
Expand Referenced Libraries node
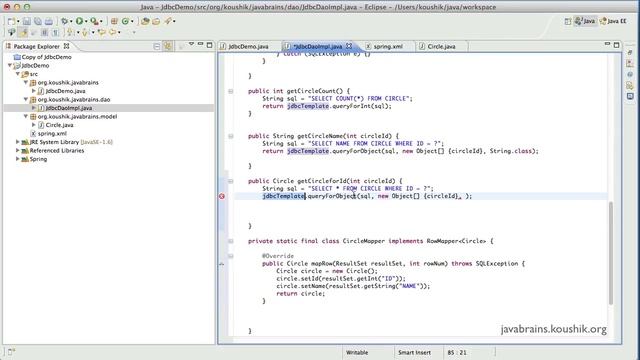(18, 151)
